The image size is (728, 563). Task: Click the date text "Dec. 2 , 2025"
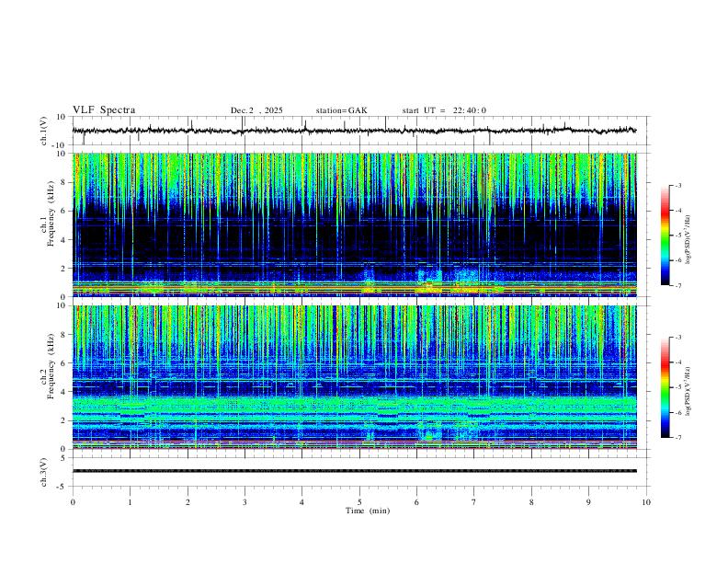tap(256, 110)
